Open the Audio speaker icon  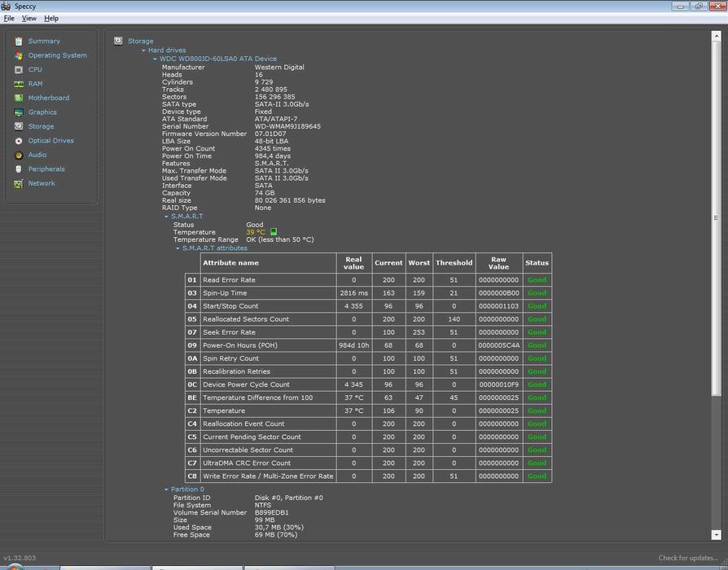(19, 155)
